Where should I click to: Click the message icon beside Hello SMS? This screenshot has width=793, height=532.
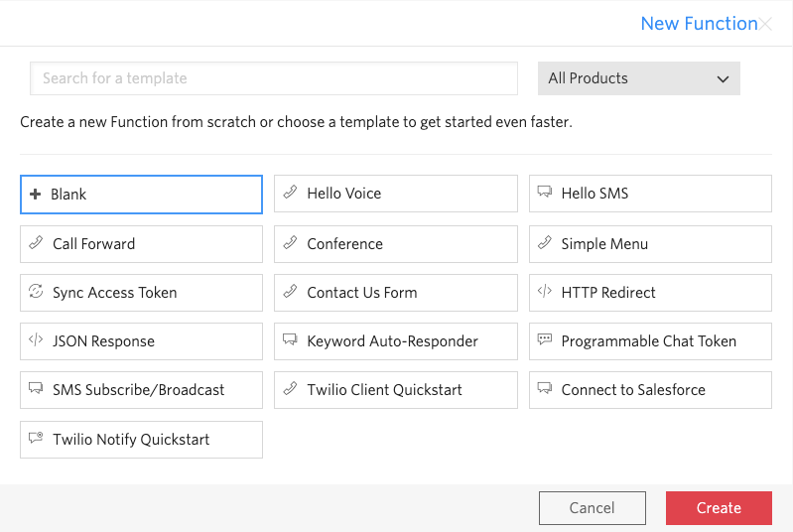pyautogui.click(x=544, y=194)
